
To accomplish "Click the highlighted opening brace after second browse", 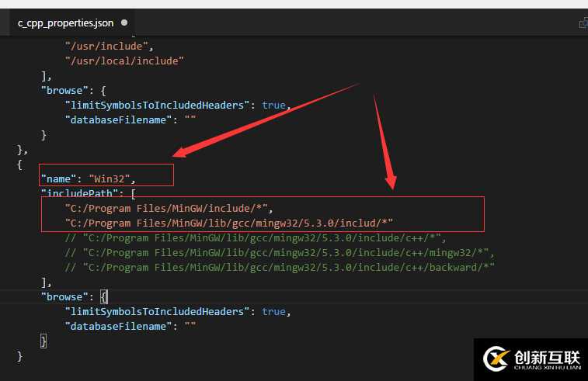I will click(x=104, y=297).
